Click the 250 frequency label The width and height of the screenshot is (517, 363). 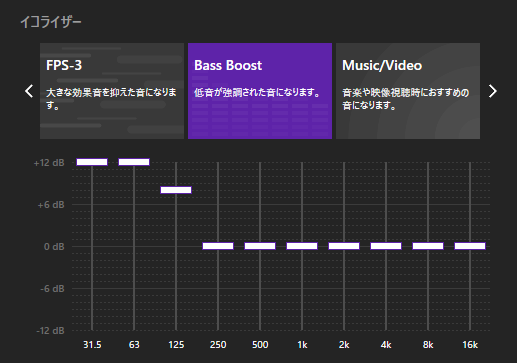tap(218, 345)
